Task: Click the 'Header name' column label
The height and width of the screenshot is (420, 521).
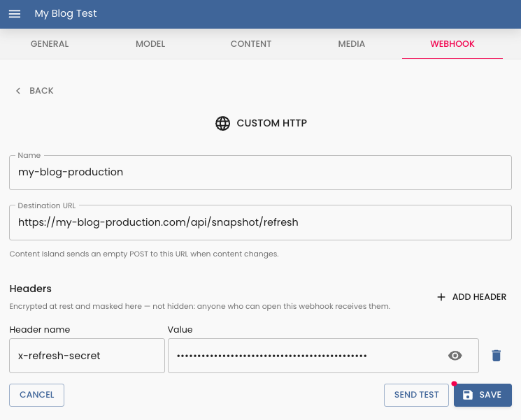Action: [40, 329]
